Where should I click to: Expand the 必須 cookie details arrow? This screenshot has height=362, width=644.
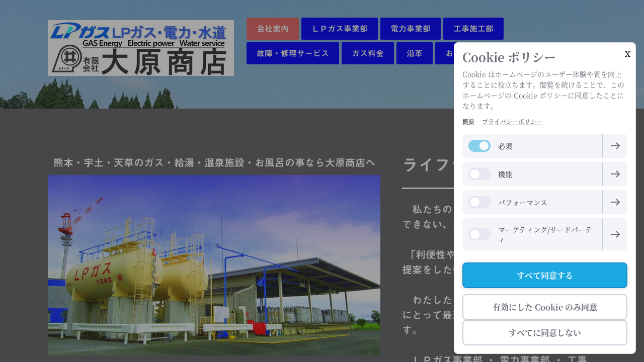pos(615,146)
